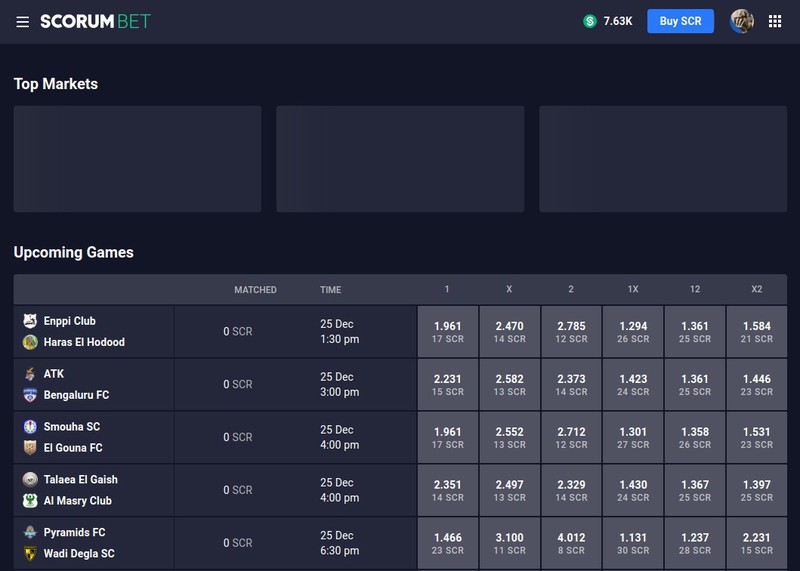The width and height of the screenshot is (800, 571).
Task: Click the Enppi Club team logo
Action: pyautogui.click(x=30, y=320)
